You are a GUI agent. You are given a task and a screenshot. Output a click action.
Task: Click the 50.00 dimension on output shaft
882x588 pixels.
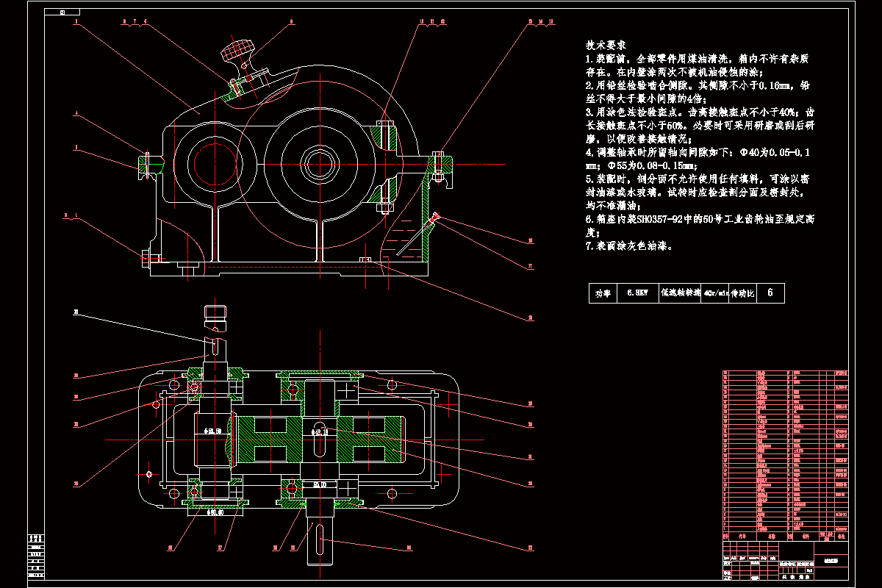320,484
